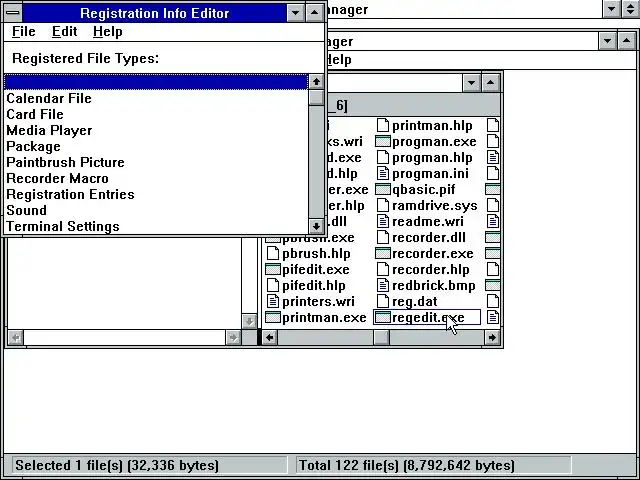Click directory tree pane left scroll arrow

point(16,338)
